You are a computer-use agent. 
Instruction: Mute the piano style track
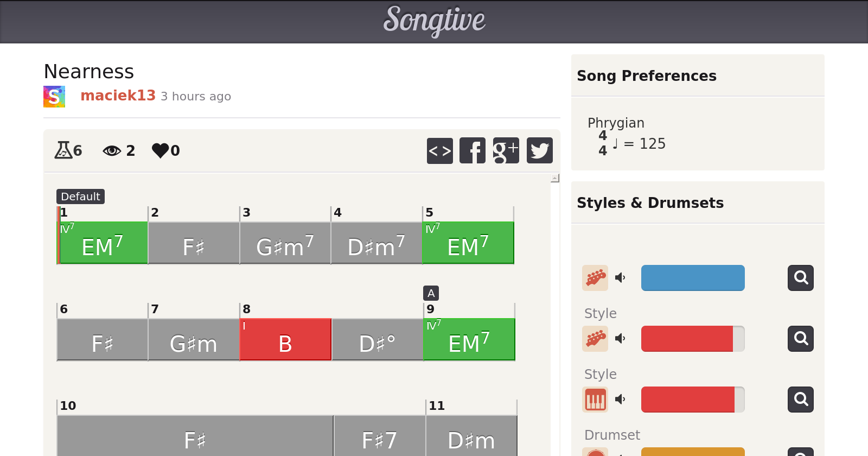click(x=620, y=400)
